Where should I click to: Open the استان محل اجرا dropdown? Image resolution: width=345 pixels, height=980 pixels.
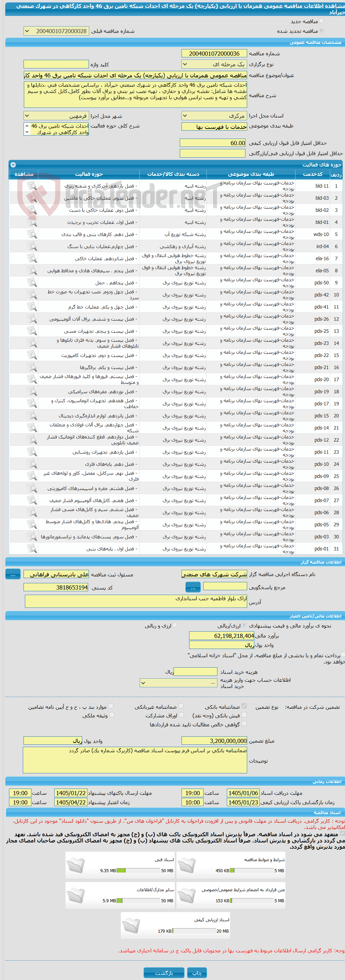[x=214, y=116]
